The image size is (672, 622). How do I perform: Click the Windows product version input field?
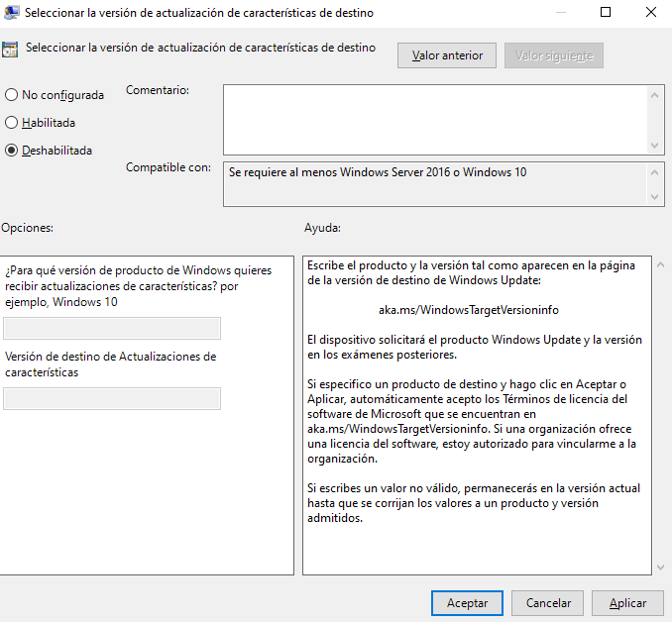(112, 329)
